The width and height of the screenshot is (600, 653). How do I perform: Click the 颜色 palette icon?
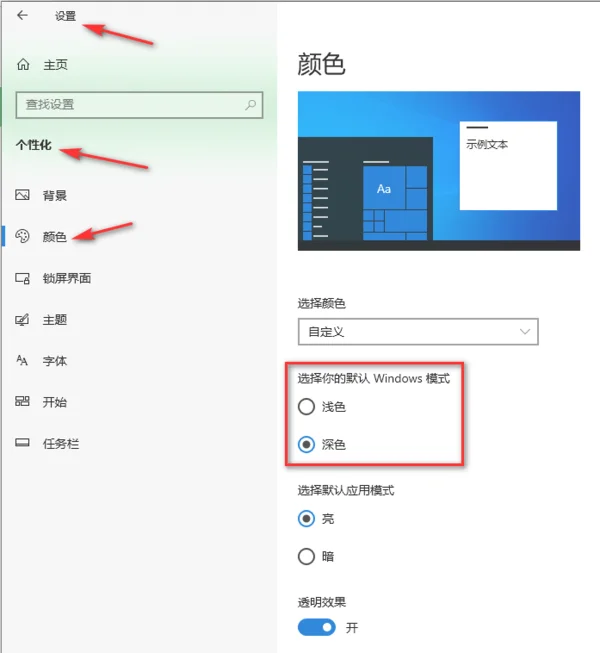point(22,236)
